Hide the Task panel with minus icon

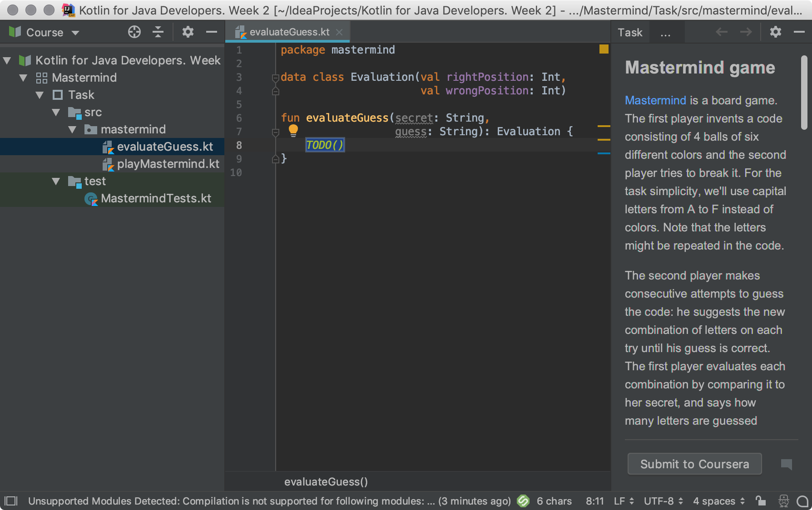pyautogui.click(x=799, y=32)
